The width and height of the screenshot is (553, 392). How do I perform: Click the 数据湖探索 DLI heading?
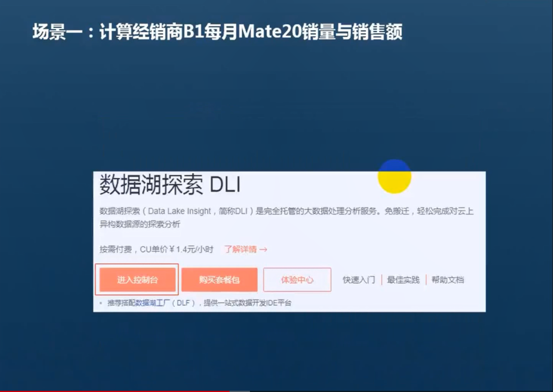click(170, 185)
